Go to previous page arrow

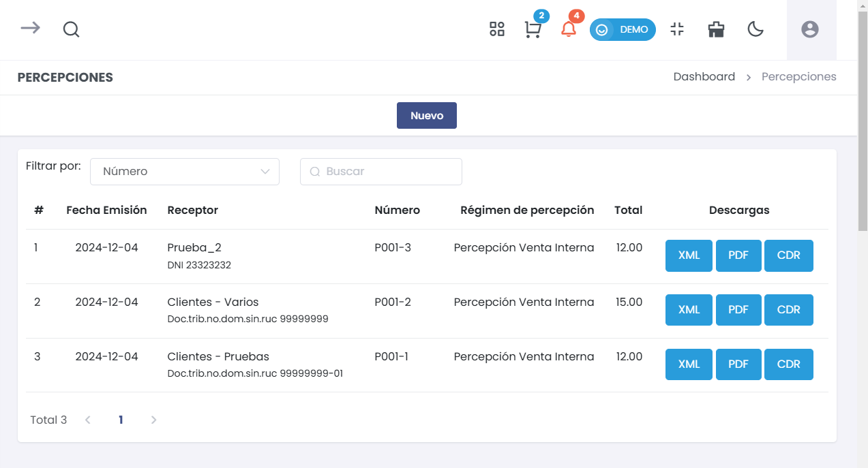[88, 420]
